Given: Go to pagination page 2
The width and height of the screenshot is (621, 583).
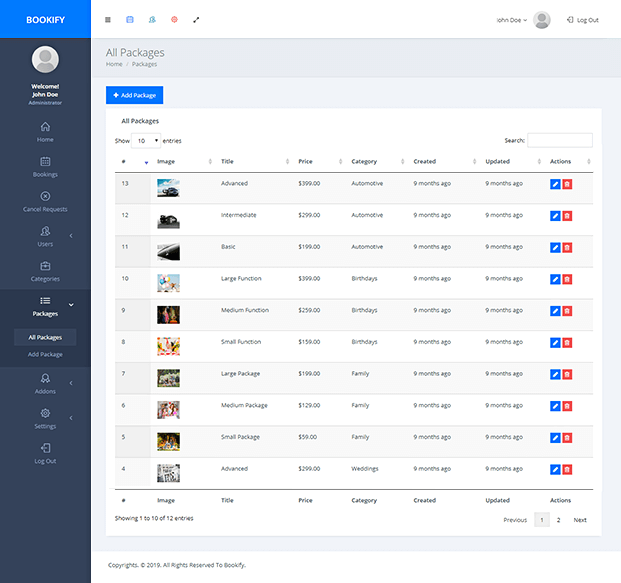Looking at the screenshot, I should pos(558,520).
